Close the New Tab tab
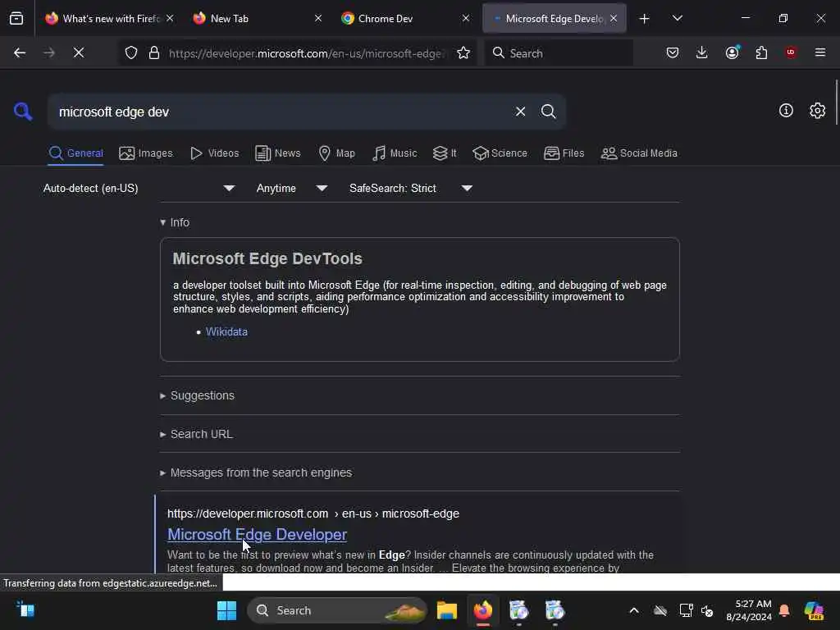This screenshot has width=840, height=630. [x=317, y=18]
